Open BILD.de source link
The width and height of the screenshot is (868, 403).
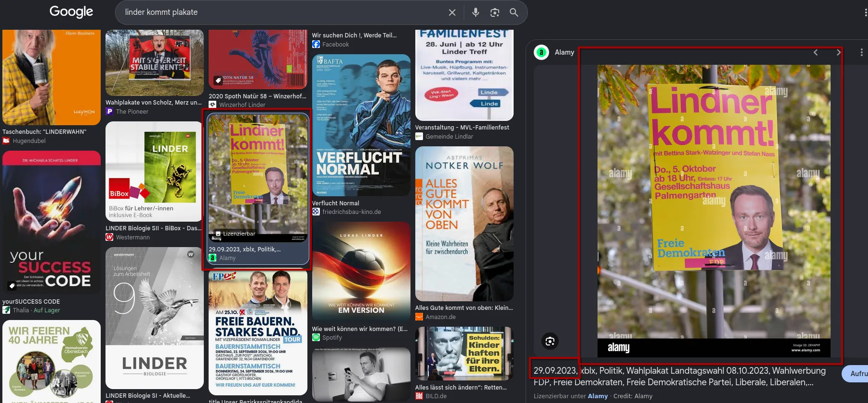coord(436,396)
